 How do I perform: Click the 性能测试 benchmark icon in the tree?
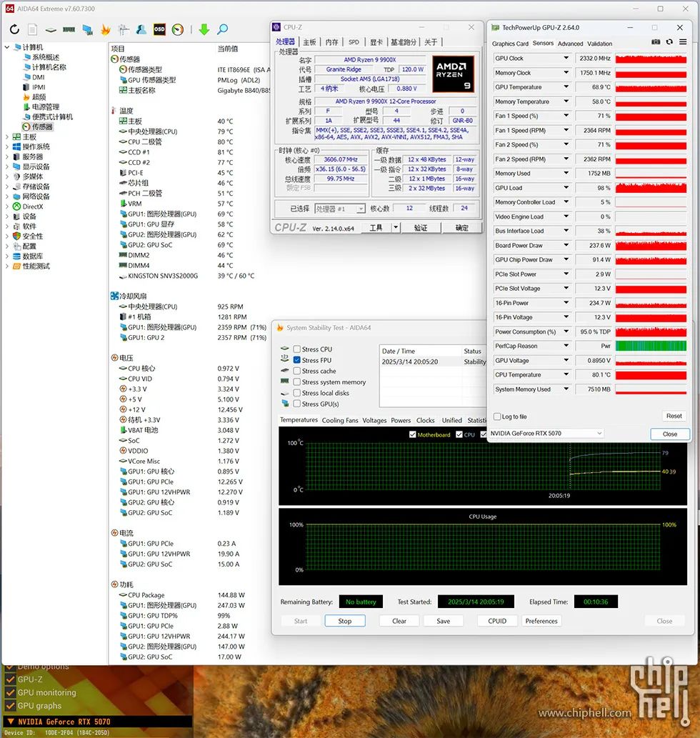[x=17, y=266]
